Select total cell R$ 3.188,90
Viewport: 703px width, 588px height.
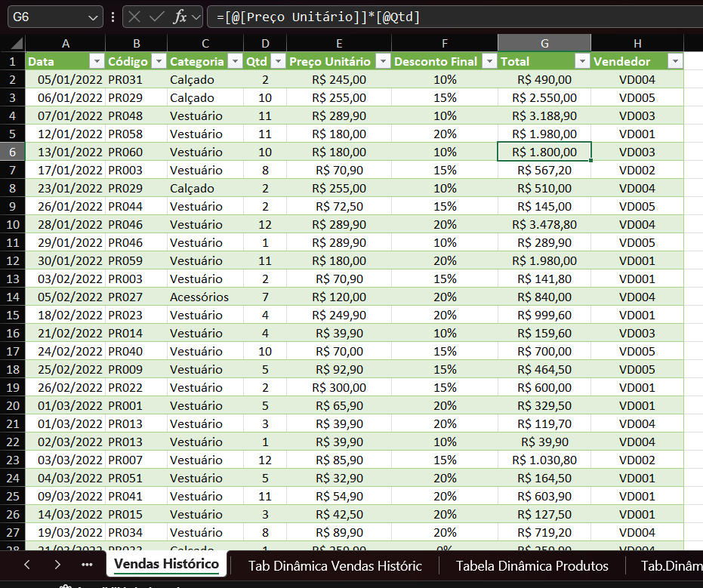(x=544, y=115)
